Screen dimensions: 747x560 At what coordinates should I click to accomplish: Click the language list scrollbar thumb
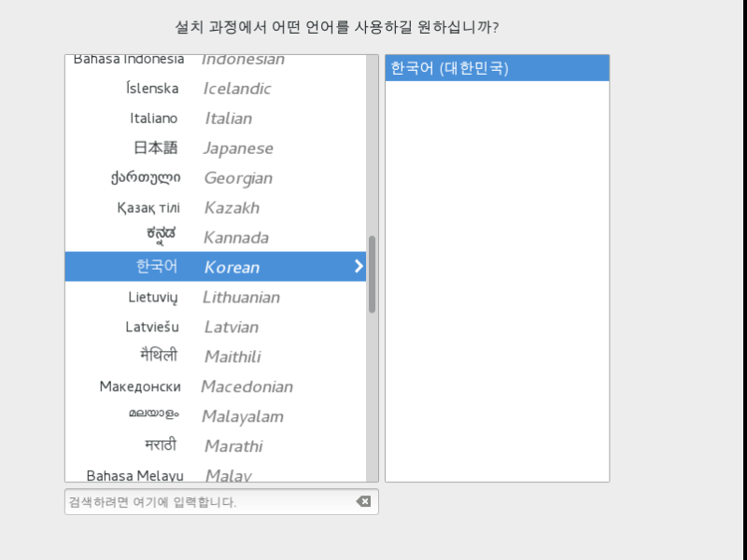(x=372, y=274)
